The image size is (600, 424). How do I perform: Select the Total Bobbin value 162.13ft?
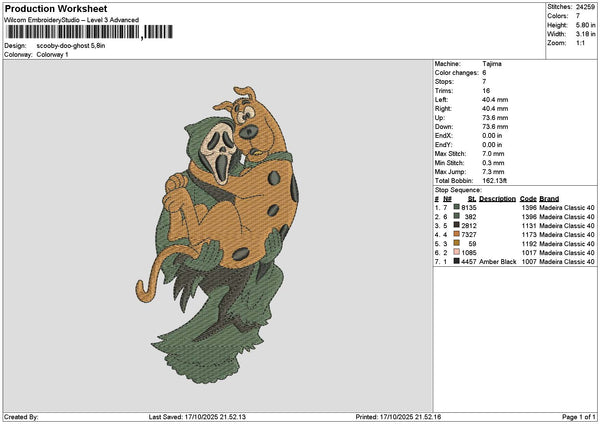(x=494, y=181)
